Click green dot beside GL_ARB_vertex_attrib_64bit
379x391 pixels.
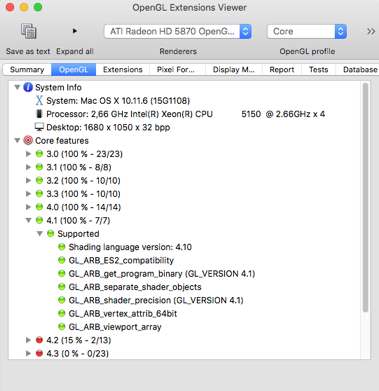[x=61, y=313]
